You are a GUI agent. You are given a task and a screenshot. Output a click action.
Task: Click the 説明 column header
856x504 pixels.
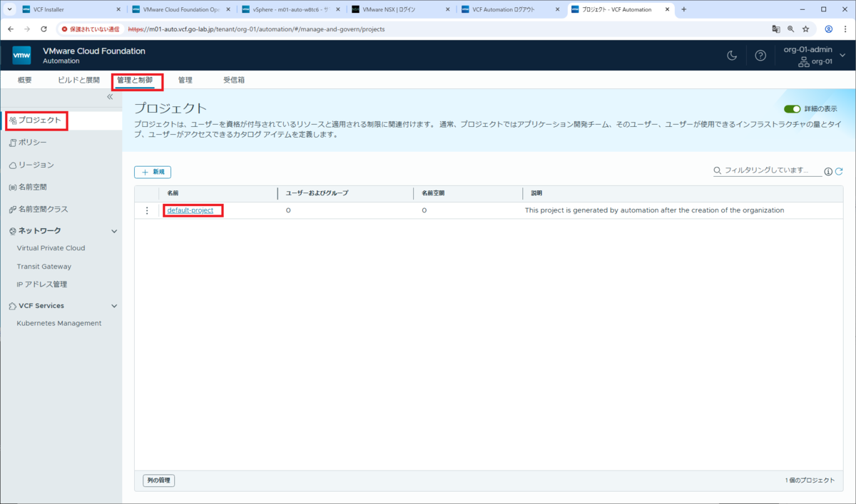click(x=536, y=193)
